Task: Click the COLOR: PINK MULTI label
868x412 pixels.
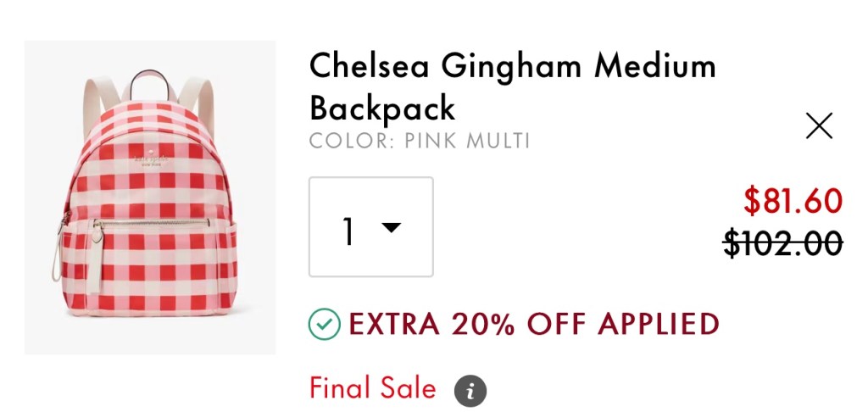Action: coord(420,141)
